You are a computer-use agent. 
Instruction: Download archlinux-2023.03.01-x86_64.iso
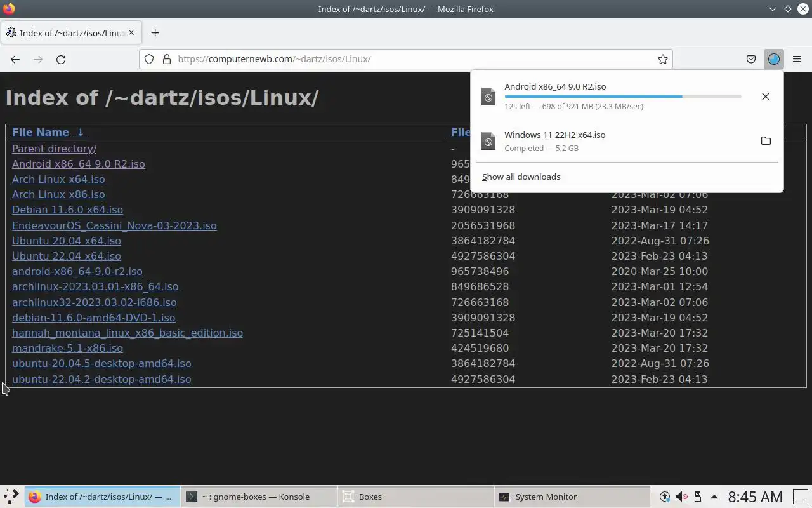click(x=95, y=286)
